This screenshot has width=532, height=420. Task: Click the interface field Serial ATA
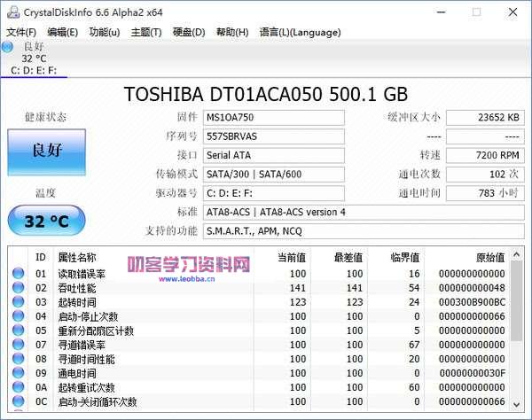(x=274, y=156)
